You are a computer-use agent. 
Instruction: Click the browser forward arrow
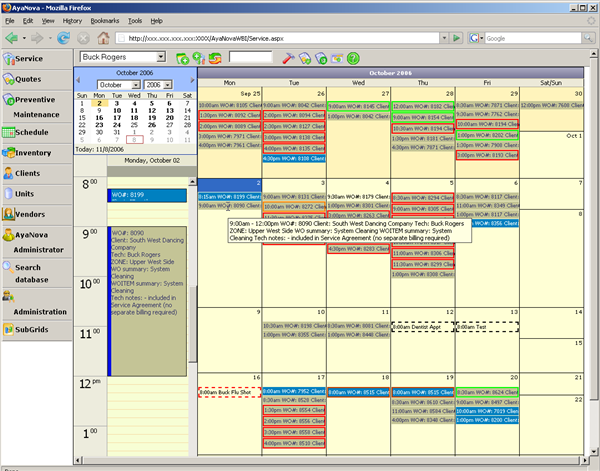(37, 38)
